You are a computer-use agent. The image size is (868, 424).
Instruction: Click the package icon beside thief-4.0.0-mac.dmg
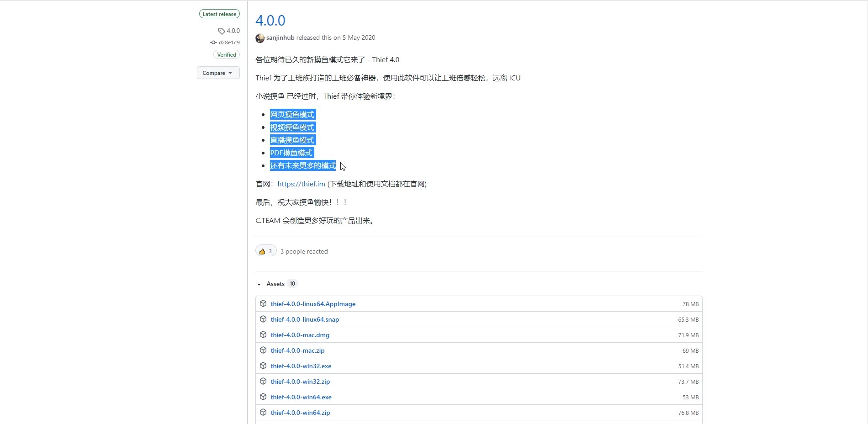click(263, 335)
